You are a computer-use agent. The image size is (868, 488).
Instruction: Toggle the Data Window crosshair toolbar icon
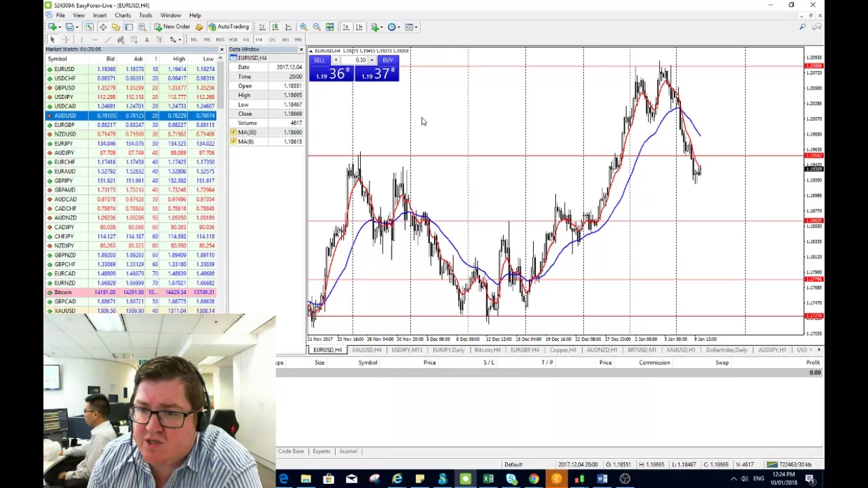(x=103, y=27)
